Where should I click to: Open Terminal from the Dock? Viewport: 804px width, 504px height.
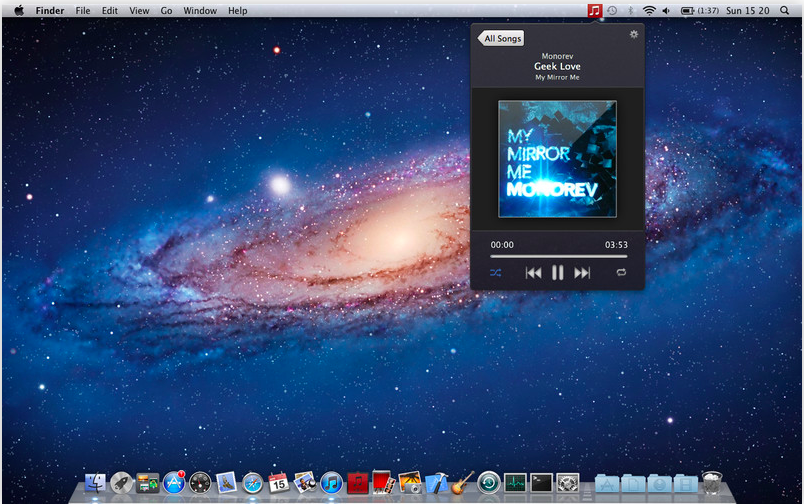541,483
